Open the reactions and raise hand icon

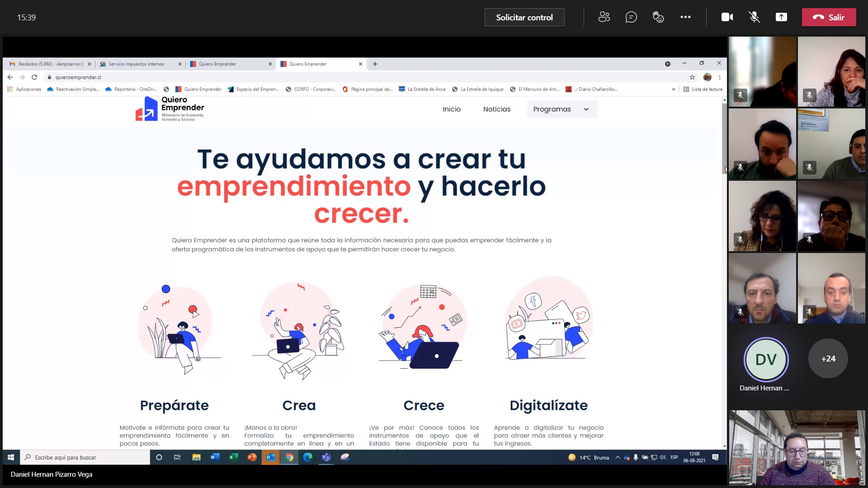click(x=658, y=17)
